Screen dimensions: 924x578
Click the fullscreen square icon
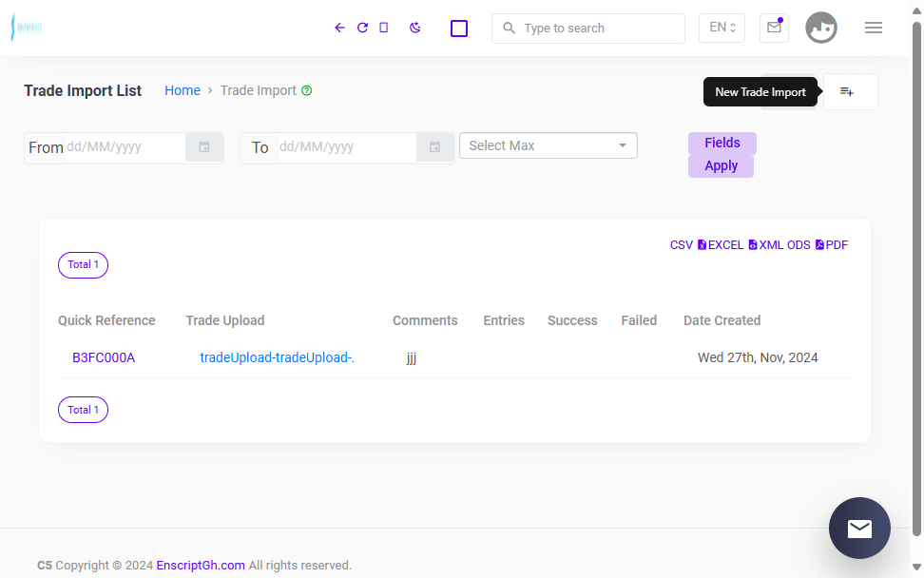point(459,29)
